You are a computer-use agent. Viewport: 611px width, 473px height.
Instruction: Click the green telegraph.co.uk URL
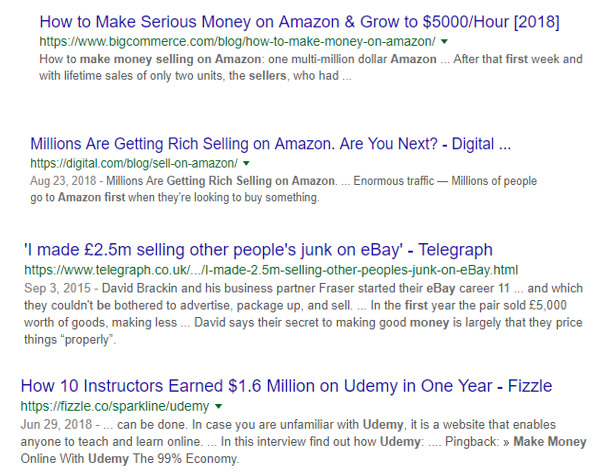click(271, 269)
